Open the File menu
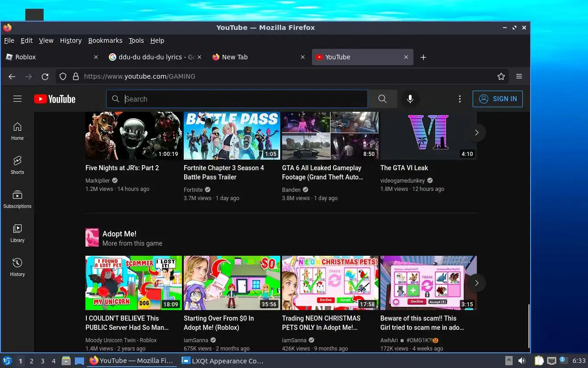The width and height of the screenshot is (588, 368). pos(9,40)
